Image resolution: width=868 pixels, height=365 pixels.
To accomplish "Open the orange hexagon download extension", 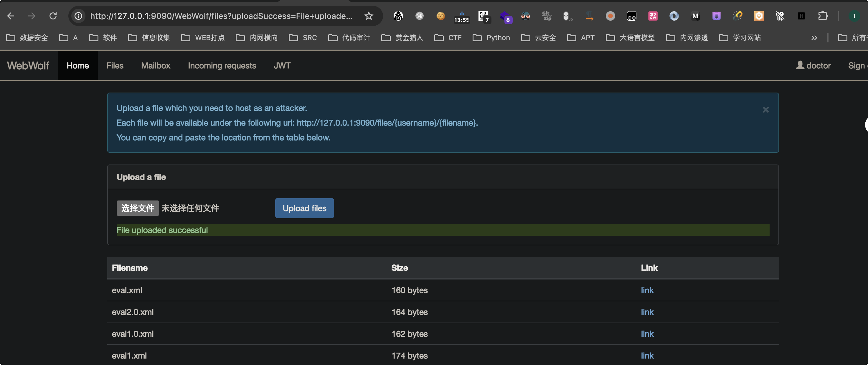I will click(759, 16).
